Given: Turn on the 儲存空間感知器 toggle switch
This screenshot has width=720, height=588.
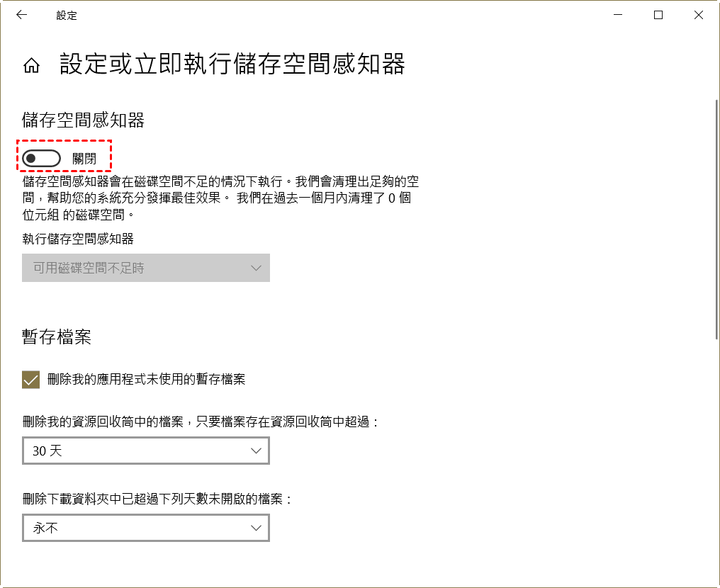Looking at the screenshot, I should [x=41, y=159].
